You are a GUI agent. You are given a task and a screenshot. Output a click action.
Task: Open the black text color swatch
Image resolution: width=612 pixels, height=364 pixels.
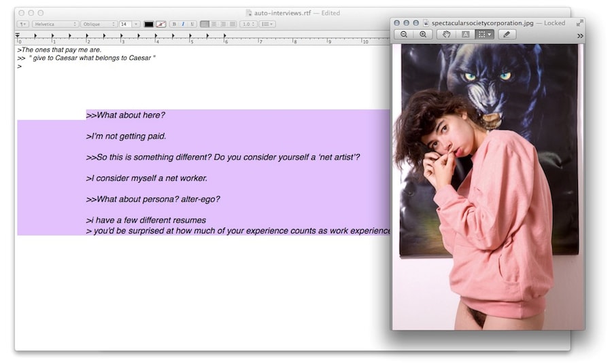148,24
